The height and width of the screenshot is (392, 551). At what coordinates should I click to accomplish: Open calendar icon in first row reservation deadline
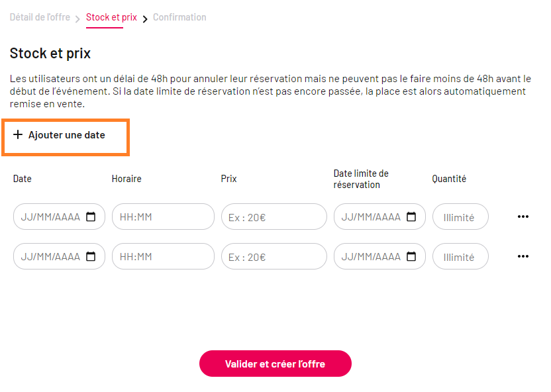coord(411,217)
